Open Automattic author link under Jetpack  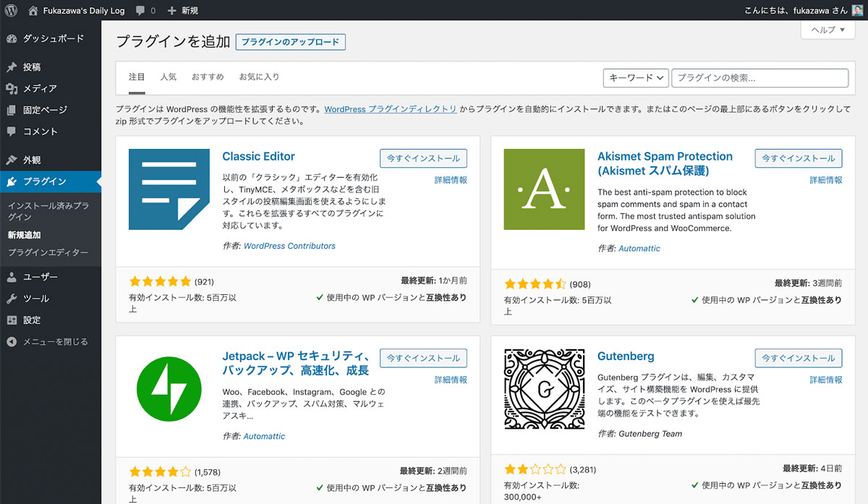pyautogui.click(x=264, y=436)
